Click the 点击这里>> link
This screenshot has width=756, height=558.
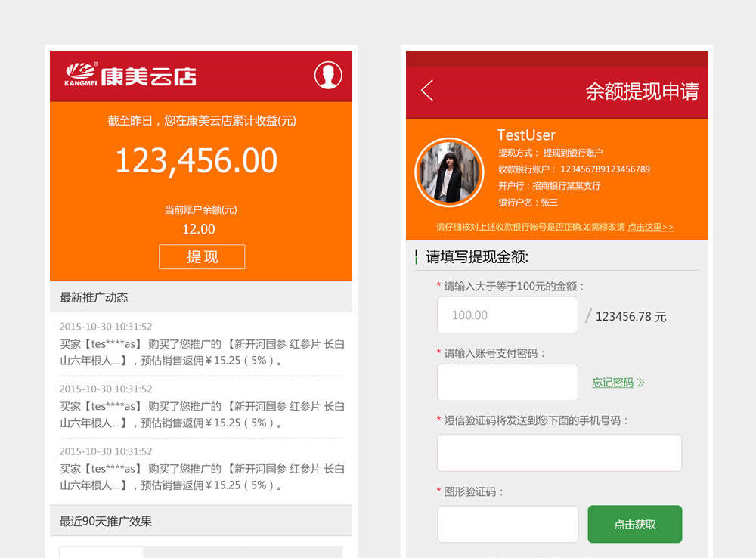click(x=650, y=227)
